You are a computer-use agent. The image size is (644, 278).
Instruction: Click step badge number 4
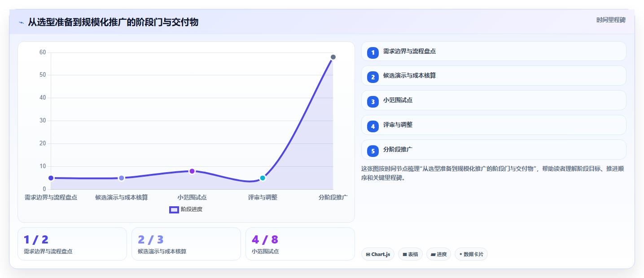point(372,126)
